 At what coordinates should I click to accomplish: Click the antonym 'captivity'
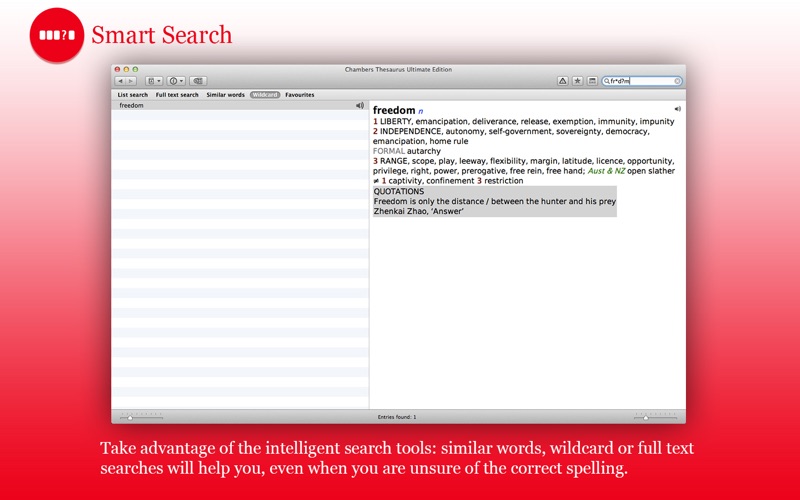pos(406,181)
